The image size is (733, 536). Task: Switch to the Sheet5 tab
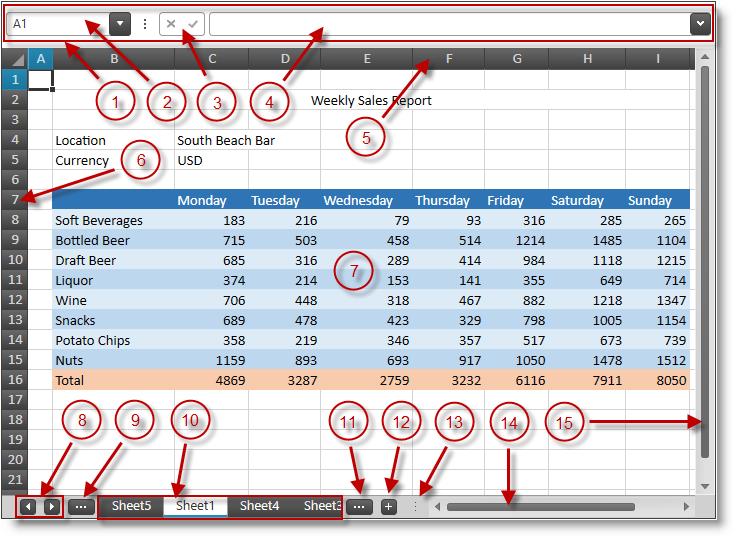click(x=131, y=506)
